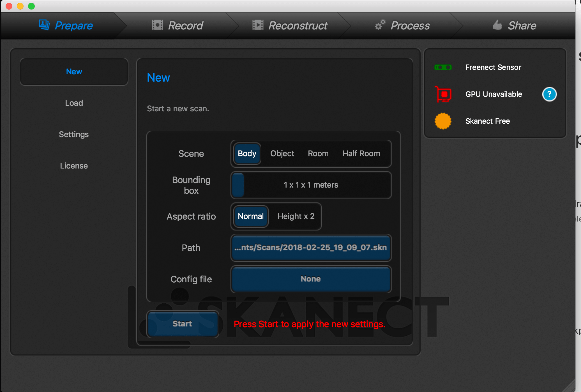Choose Normal aspect ratio
This screenshot has width=581, height=392.
251,216
